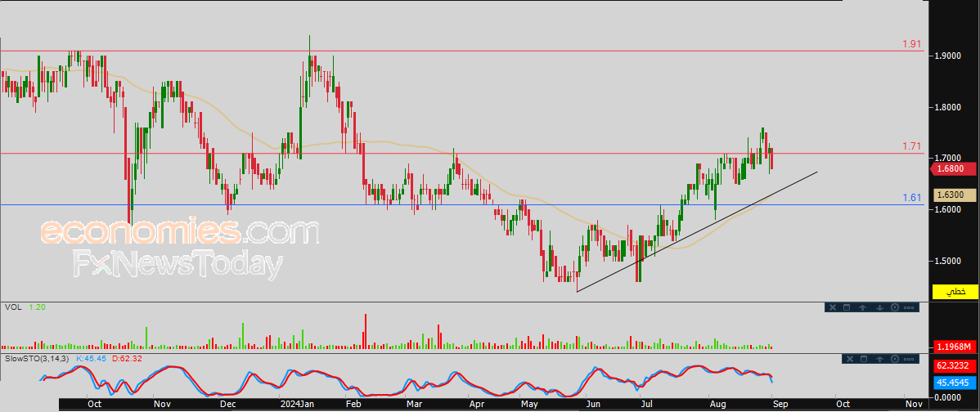Move the VOL panel down
This screenshot has height=412, width=980.
tap(879, 307)
